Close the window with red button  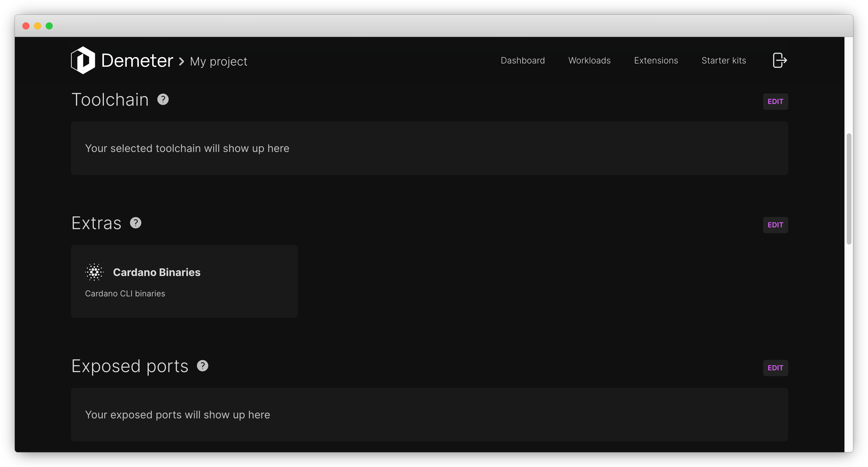(26, 26)
